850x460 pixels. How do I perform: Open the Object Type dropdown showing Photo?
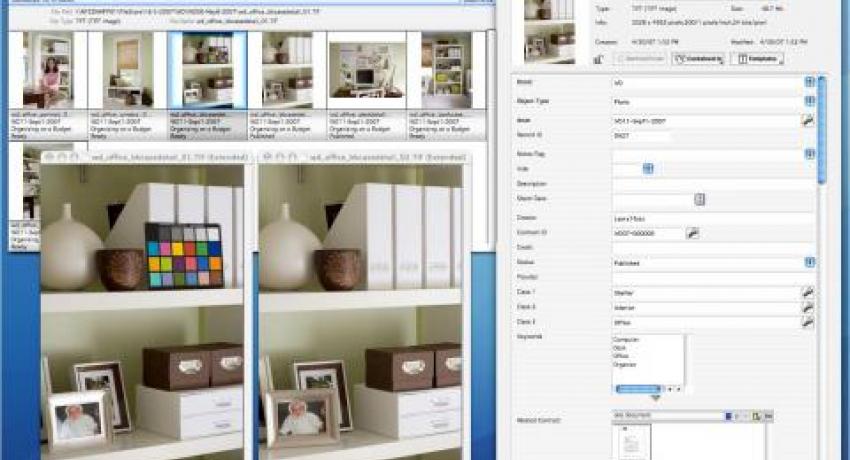click(809, 101)
